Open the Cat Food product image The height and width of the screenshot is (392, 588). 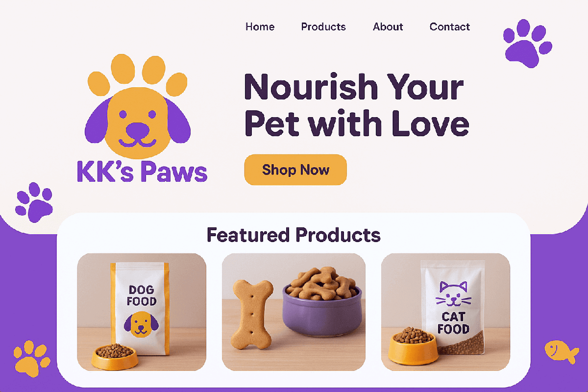[445, 312]
